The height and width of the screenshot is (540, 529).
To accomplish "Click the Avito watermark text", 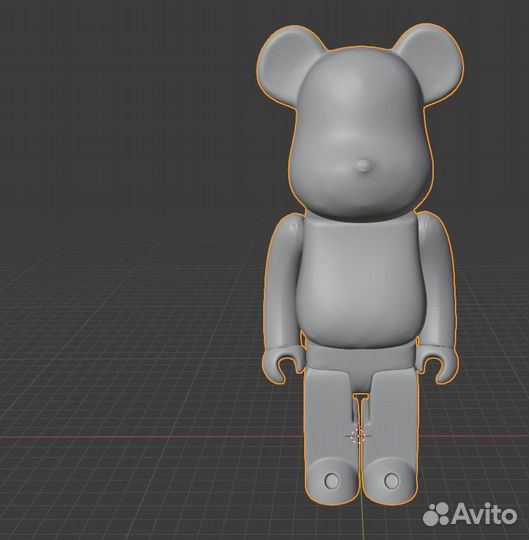I will tap(485, 514).
